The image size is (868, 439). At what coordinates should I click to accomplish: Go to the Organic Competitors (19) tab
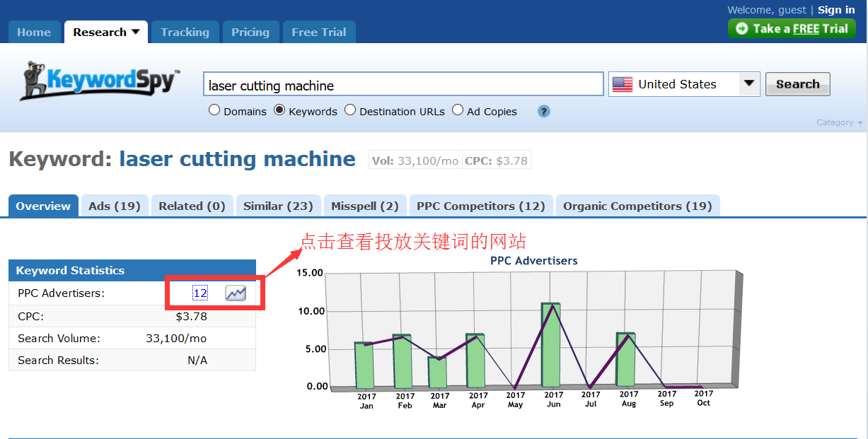637,206
